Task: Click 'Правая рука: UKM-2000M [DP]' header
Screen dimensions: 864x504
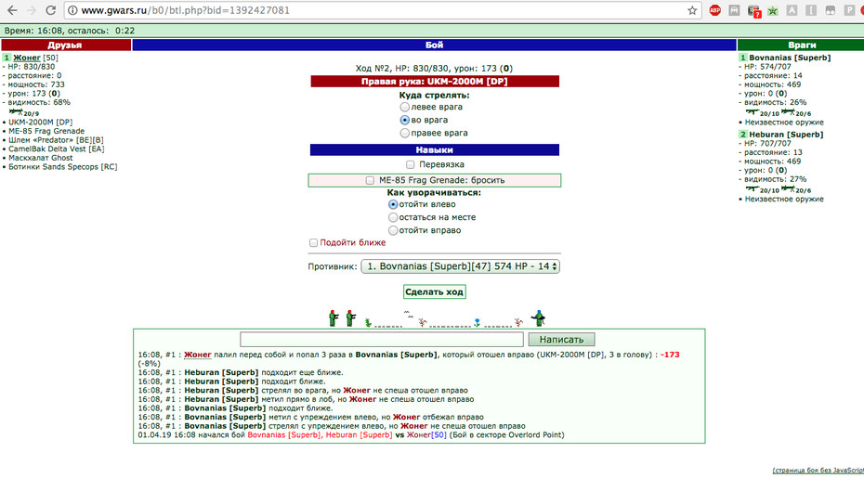Action: (435, 82)
